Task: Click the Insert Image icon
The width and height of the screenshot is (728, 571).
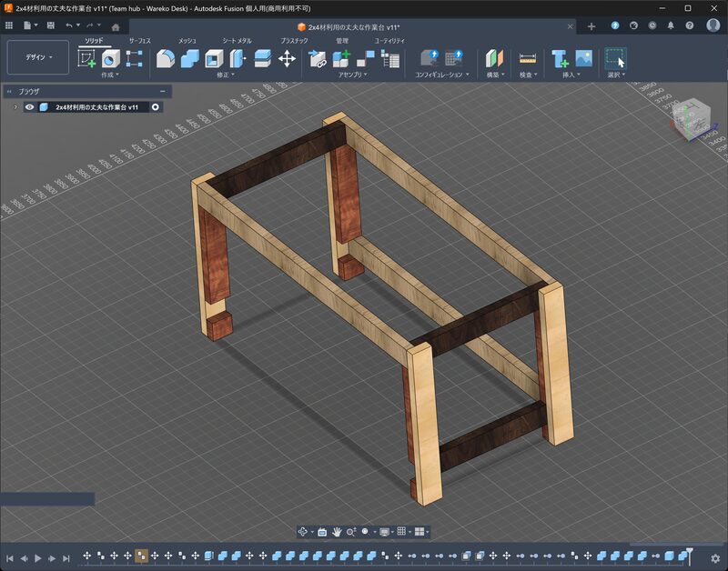Action: tap(584, 58)
